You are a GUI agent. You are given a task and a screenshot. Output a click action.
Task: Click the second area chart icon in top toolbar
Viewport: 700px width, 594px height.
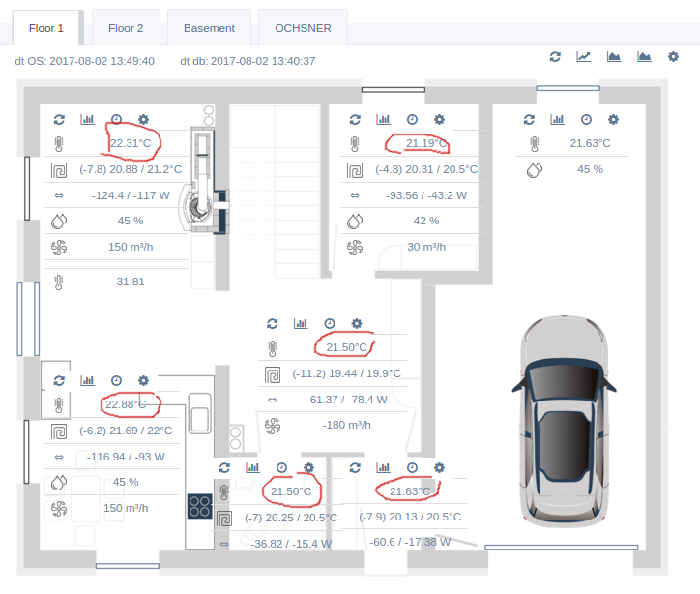(644, 57)
